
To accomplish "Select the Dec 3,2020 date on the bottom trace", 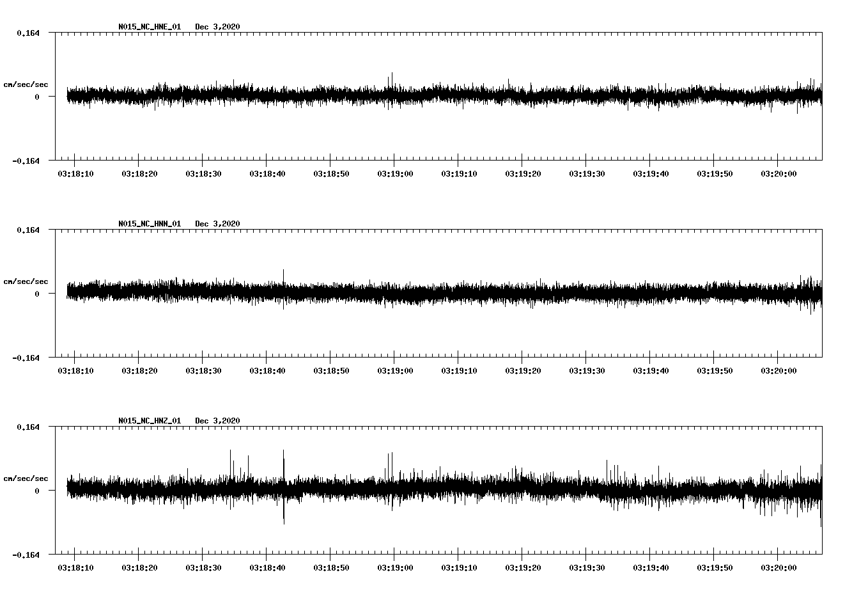I will coord(219,422).
